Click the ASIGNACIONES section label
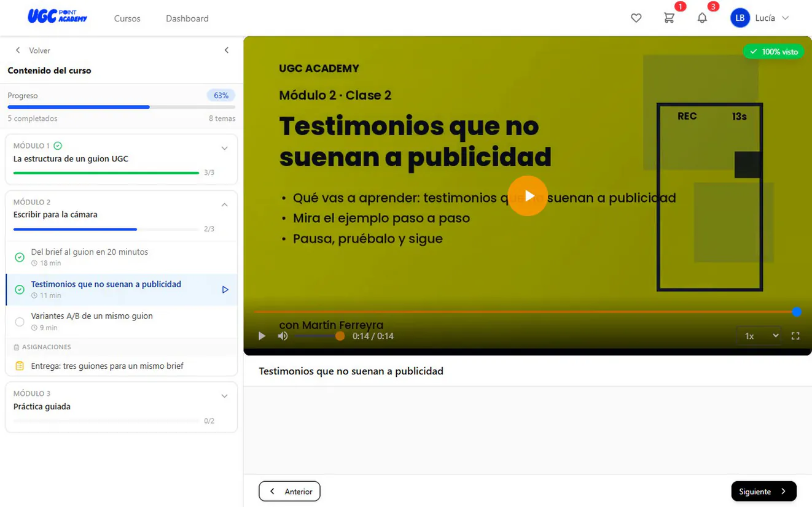The height and width of the screenshot is (507, 812). [47, 347]
